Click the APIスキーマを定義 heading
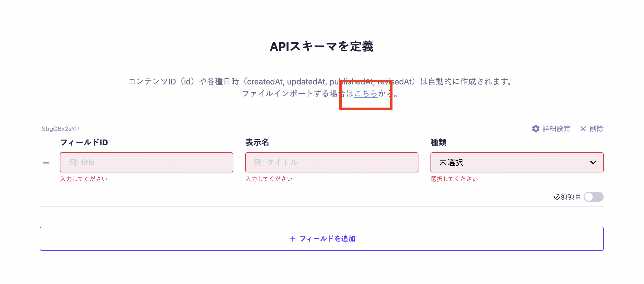The height and width of the screenshot is (284, 644). [x=321, y=46]
